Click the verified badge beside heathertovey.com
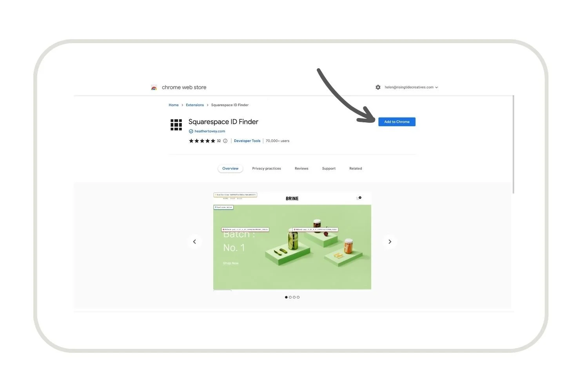The height and width of the screenshot is (392, 588). 191,131
